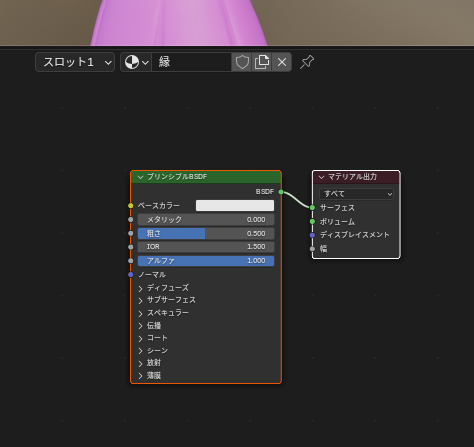Click the yellow ベースカラー input socket

(131, 206)
